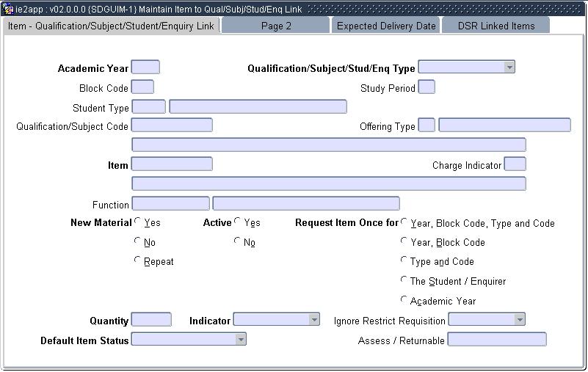Click the Academic Year input field
The width and height of the screenshot is (588, 372).
pos(145,68)
